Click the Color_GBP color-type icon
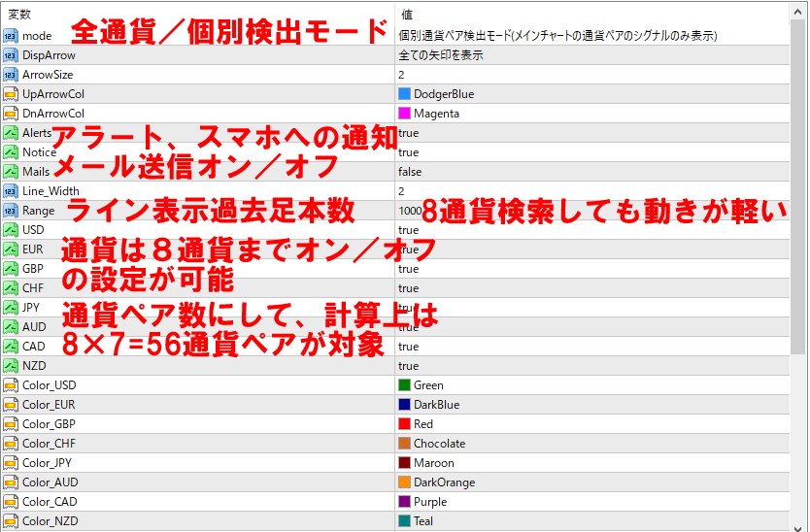 11,424
